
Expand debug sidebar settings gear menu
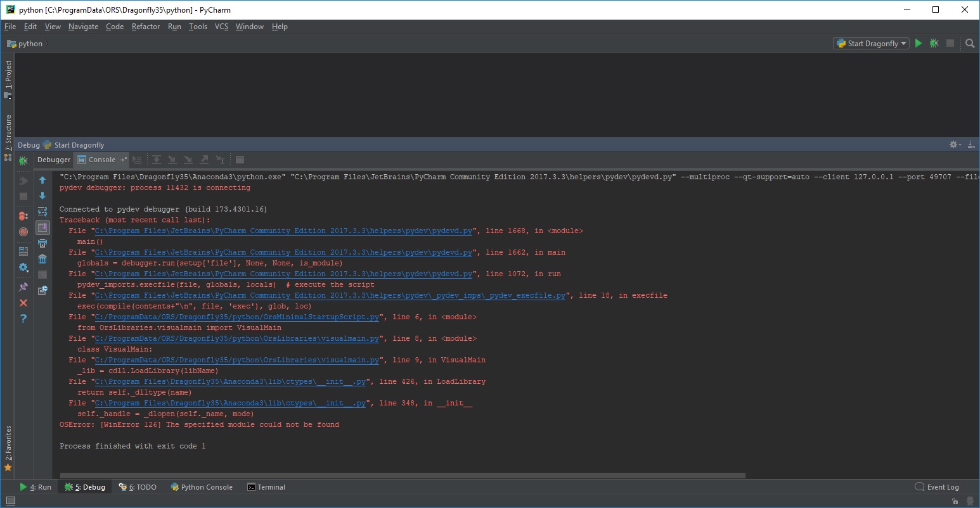(23, 267)
